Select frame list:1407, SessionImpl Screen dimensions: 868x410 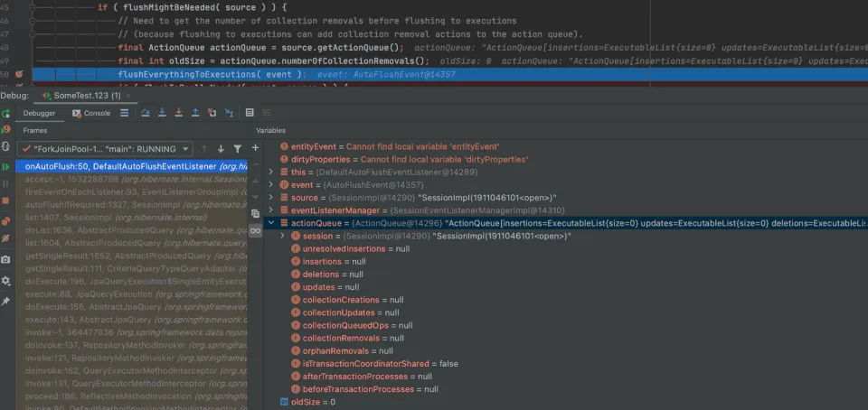pyautogui.click(x=132, y=218)
